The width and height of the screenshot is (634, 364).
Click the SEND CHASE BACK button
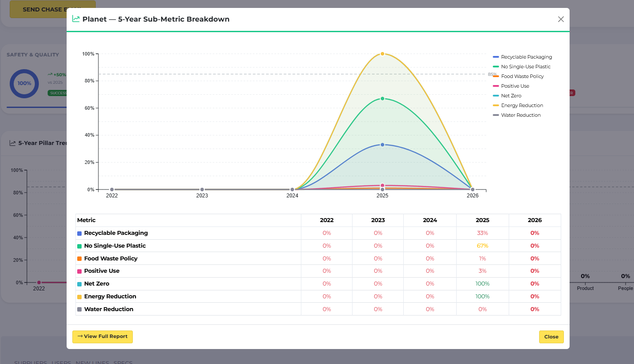(x=53, y=9)
